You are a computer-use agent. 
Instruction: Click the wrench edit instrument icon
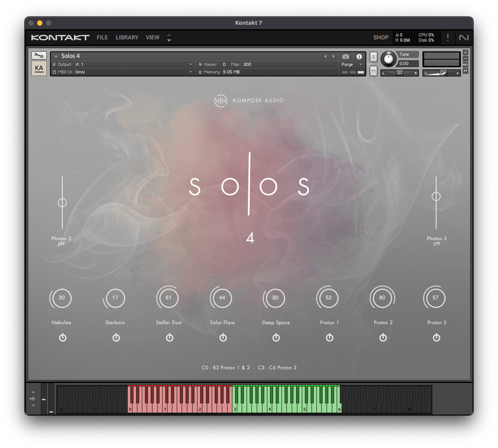[39, 56]
